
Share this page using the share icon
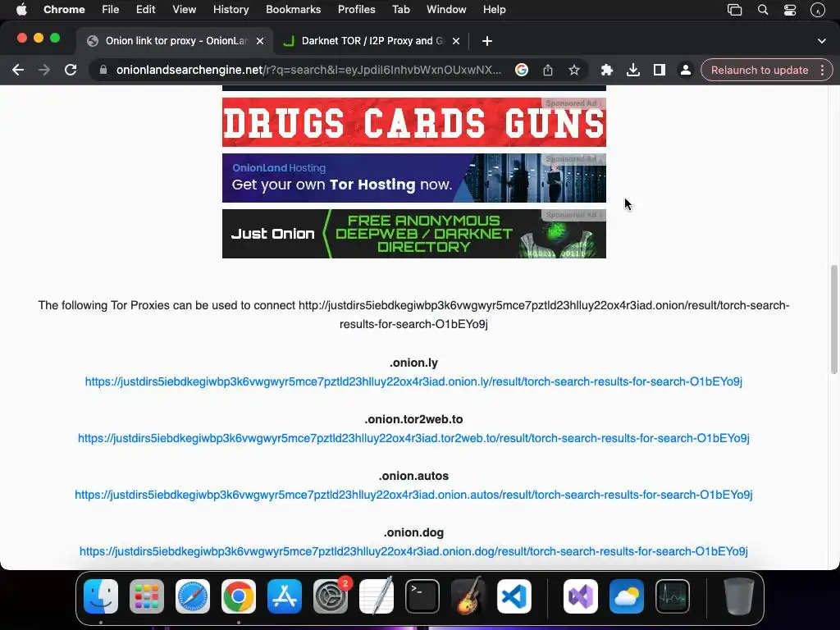pyautogui.click(x=547, y=71)
